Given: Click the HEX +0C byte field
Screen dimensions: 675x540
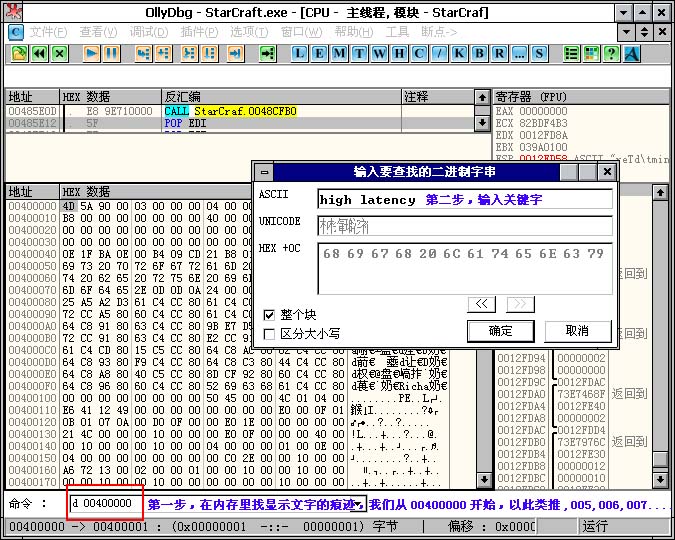Looking at the screenshot, I should pyautogui.click(x=465, y=269).
